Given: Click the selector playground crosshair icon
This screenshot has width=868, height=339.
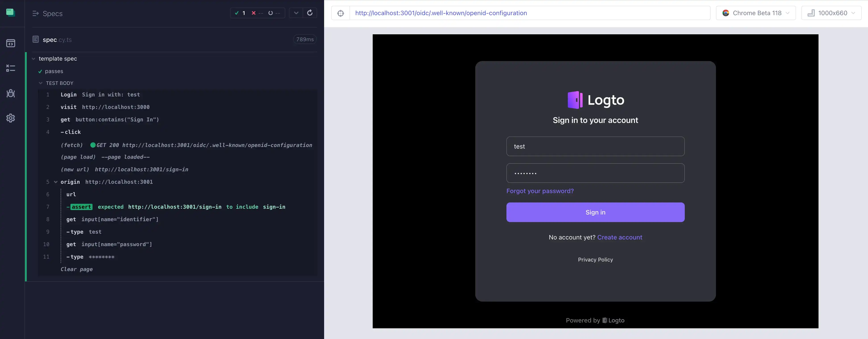Looking at the screenshot, I should coord(340,13).
